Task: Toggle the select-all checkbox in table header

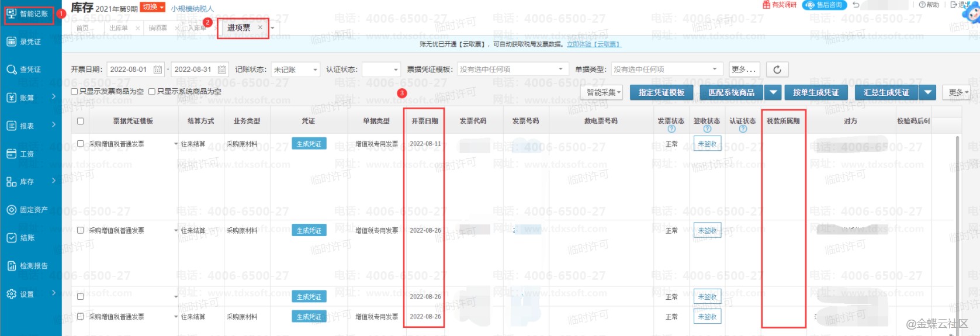Action: coord(81,122)
